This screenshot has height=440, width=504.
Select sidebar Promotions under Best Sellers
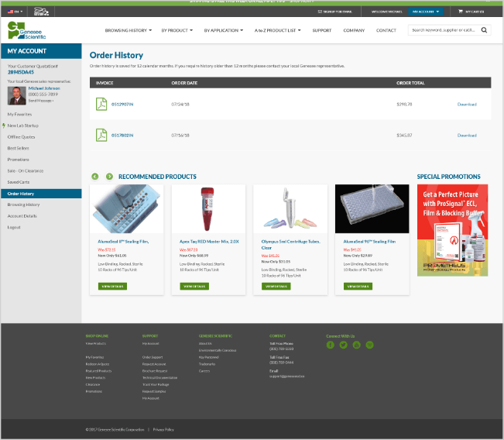18,160
